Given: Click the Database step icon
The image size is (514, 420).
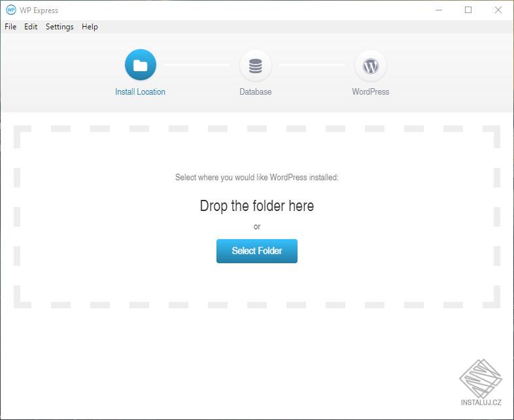Looking at the screenshot, I should (x=255, y=66).
